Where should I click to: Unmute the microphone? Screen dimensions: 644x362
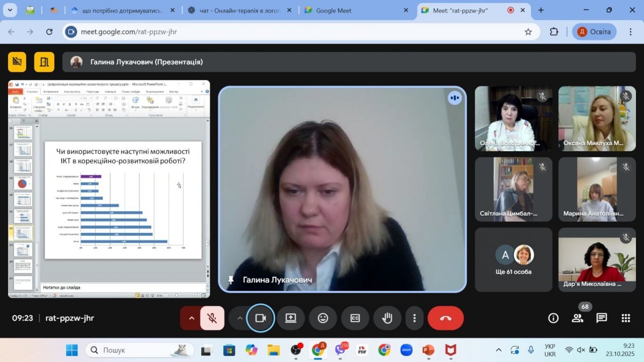212,318
